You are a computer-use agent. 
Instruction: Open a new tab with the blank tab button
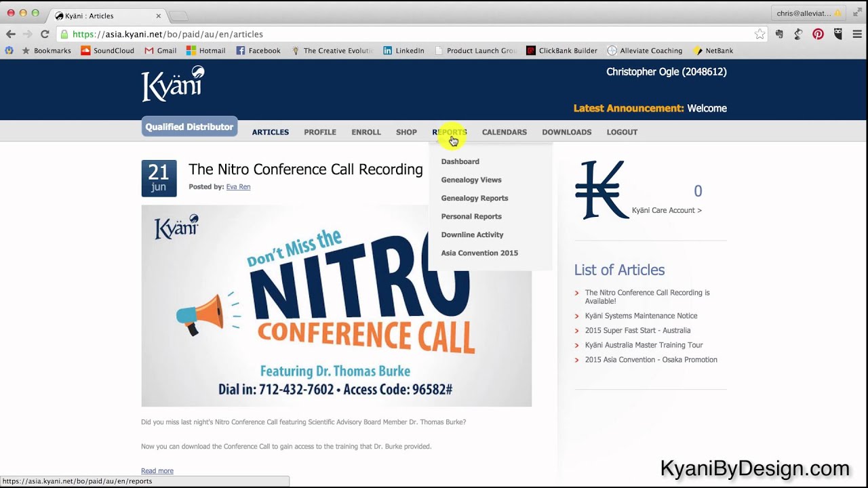click(178, 16)
